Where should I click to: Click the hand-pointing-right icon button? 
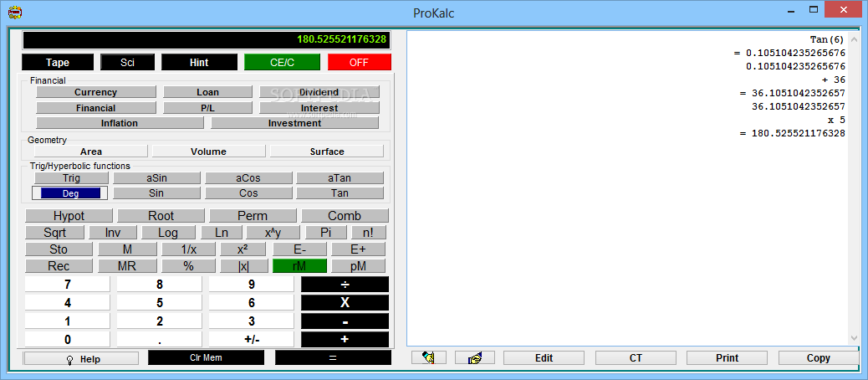tap(474, 358)
